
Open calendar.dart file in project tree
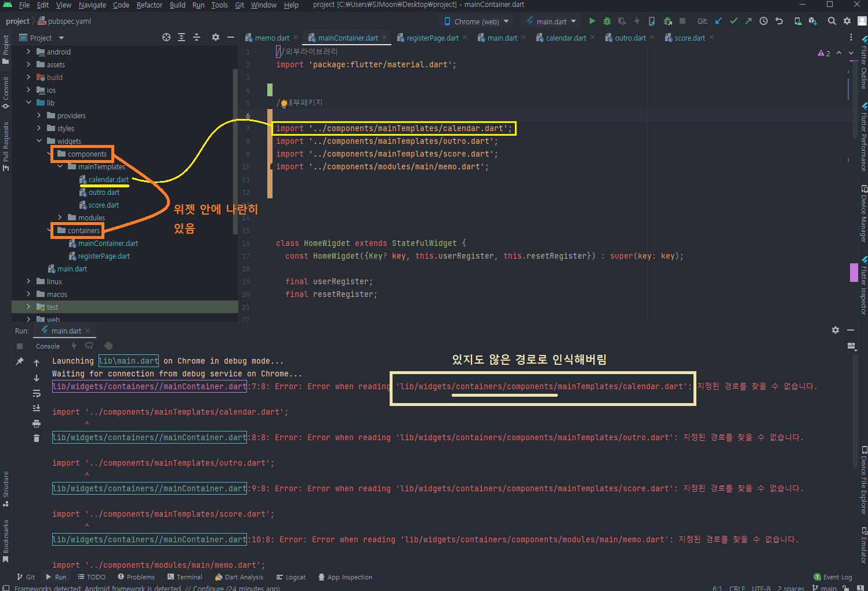click(108, 179)
